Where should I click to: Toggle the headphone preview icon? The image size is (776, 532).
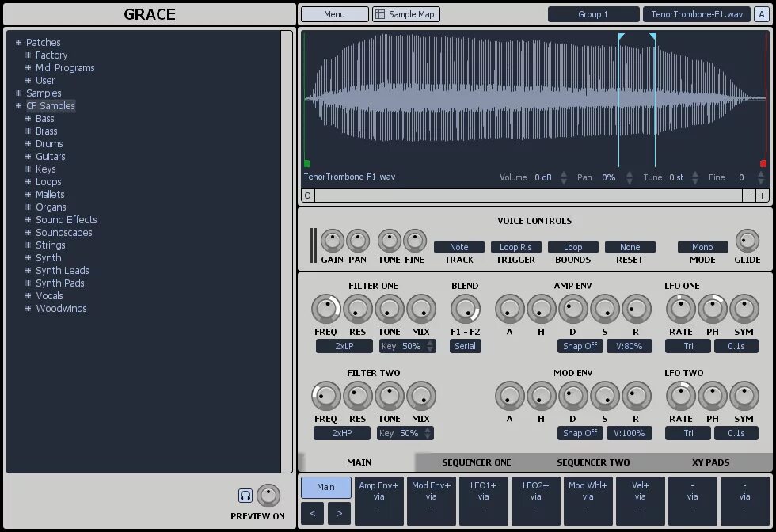pos(245,496)
